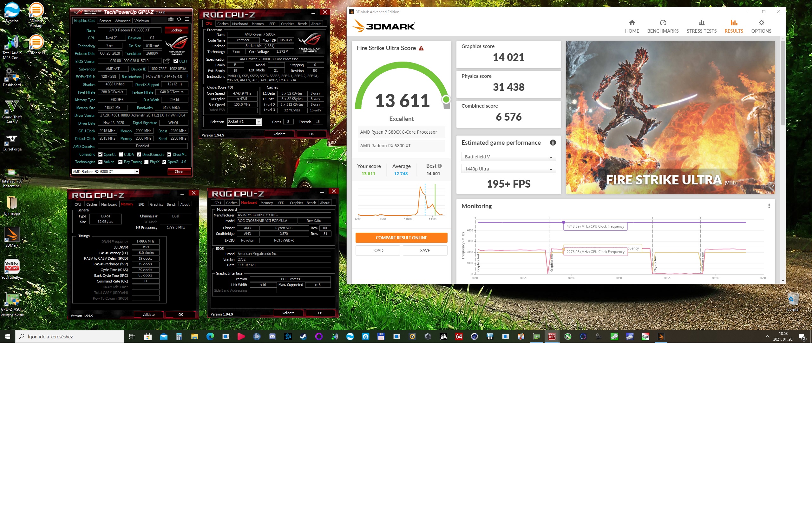Open Caches tab in top CPU-Z window
The width and height of the screenshot is (812, 512).
[x=223, y=24]
